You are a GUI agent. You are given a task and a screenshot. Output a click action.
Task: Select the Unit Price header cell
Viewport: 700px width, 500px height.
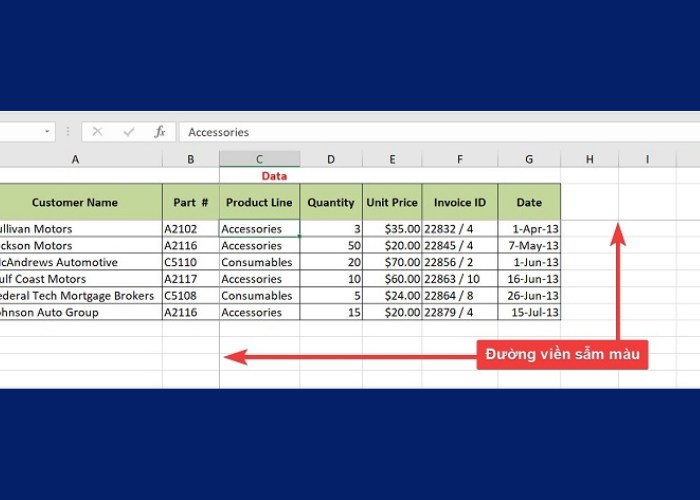pos(392,202)
